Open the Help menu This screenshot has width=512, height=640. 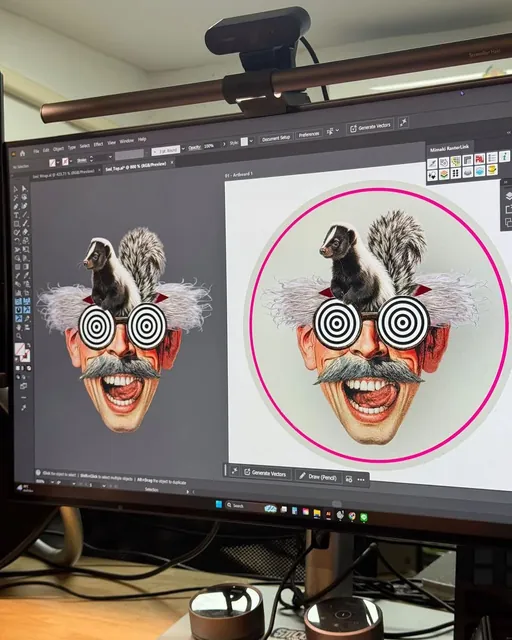click(141, 140)
